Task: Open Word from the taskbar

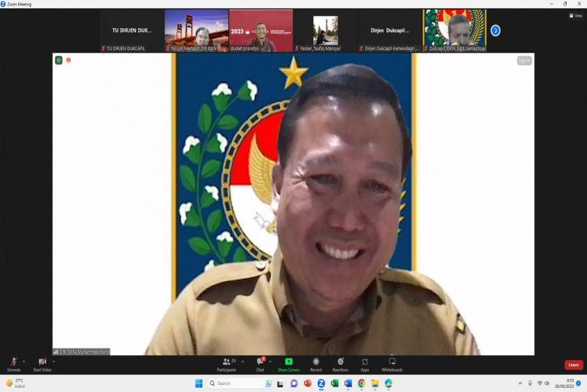Action: pyautogui.click(x=348, y=384)
